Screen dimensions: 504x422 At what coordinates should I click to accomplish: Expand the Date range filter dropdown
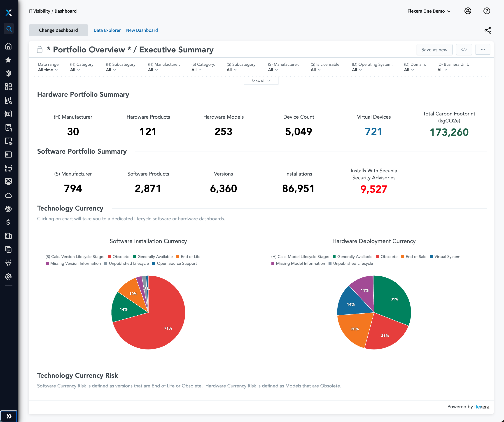tap(47, 70)
